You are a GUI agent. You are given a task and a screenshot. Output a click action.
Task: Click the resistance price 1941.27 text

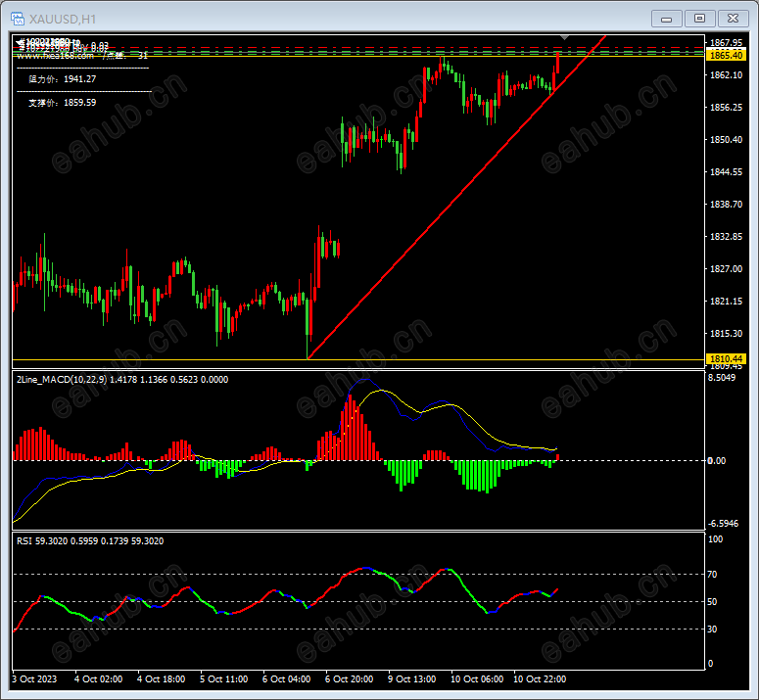click(63, 79)
